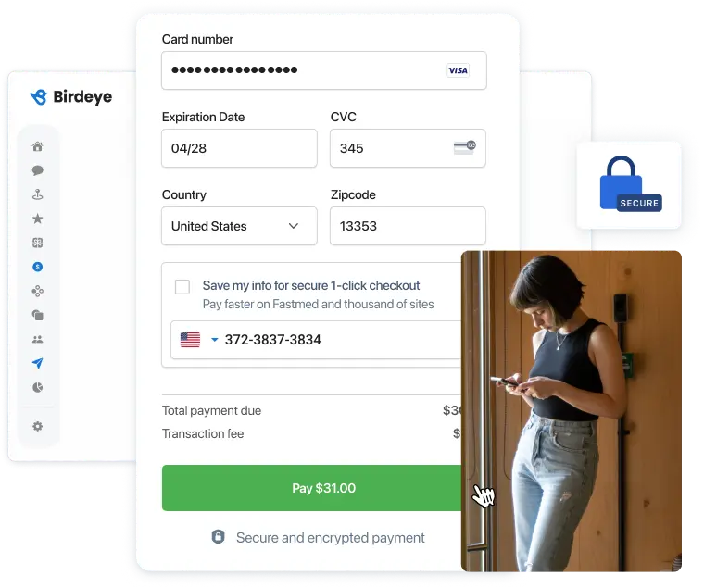Open the Home icon in sidebar
Viewport: 704px width, 588px height.
tap(38, 146)
